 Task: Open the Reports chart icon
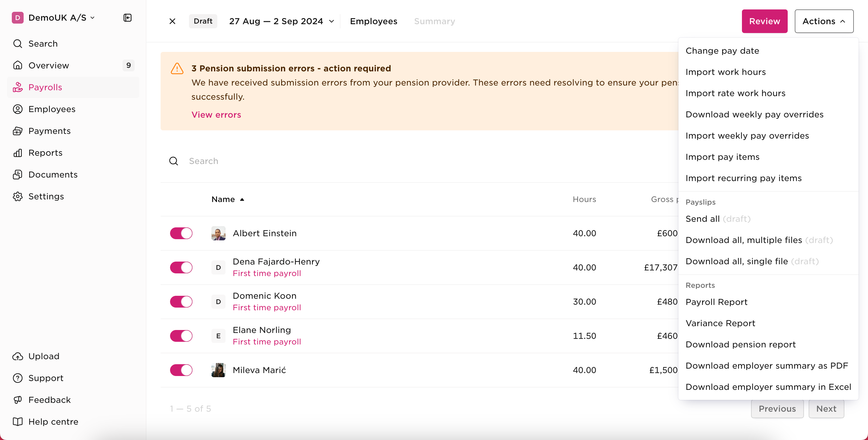click(18, 152)
